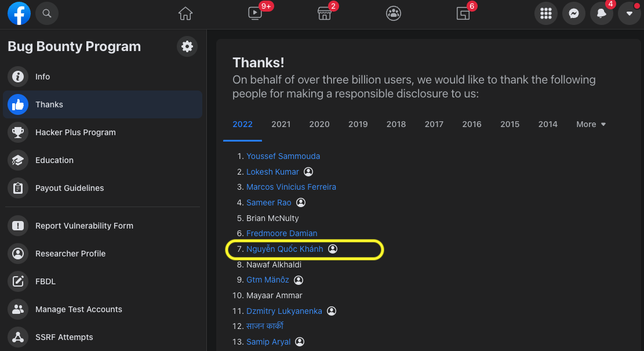Click the Nguyễn Quốc Khánh name link

(285, 249)
